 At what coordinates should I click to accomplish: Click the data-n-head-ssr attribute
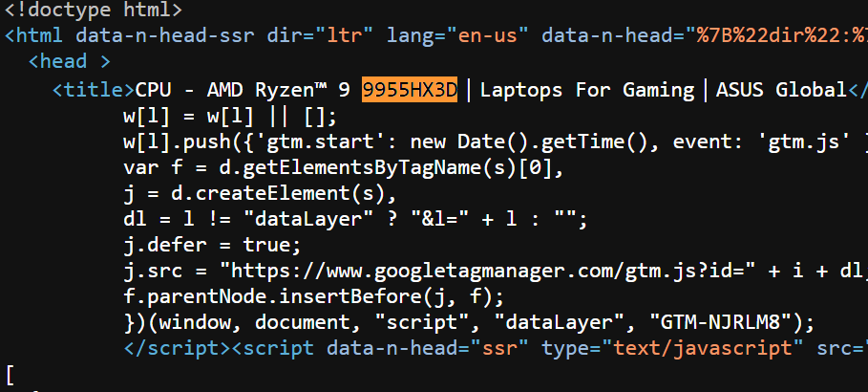[165, 35]
